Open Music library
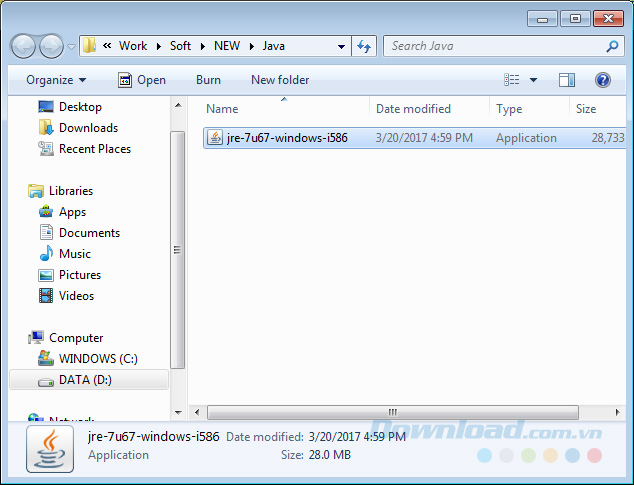634x485 pixels. 75,254
